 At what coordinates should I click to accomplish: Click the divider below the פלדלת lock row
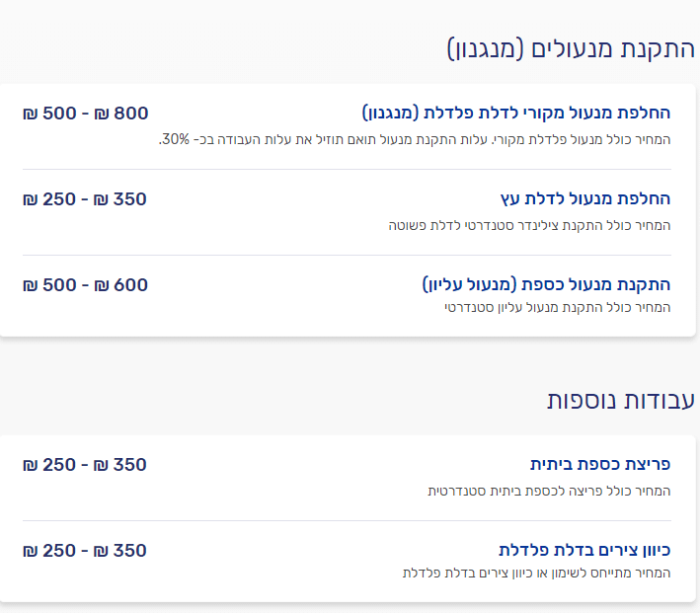pyautogui.click(x=347, y=169)
